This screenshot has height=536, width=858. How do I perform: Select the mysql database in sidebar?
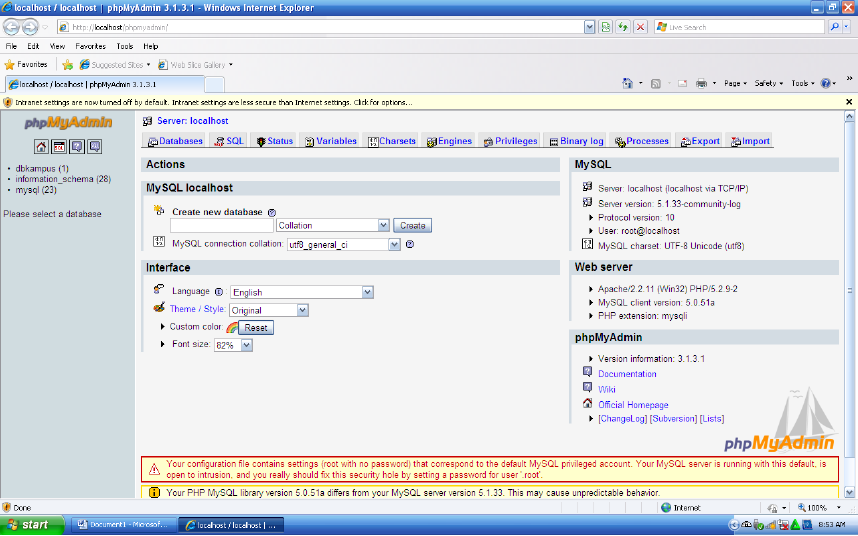coord(36,190)
